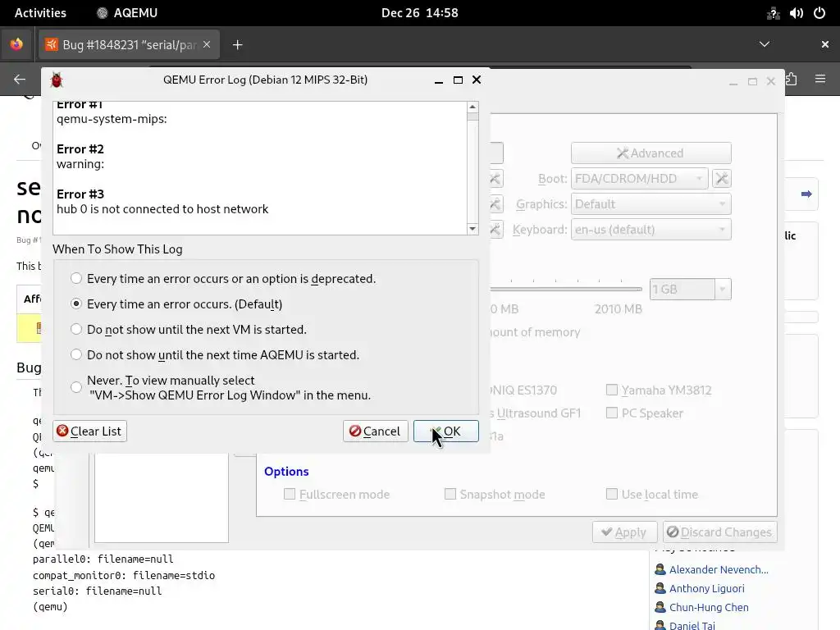Click the white list pane in AQEMU window
Screen dimensions: 840x630
pos(162,498)
